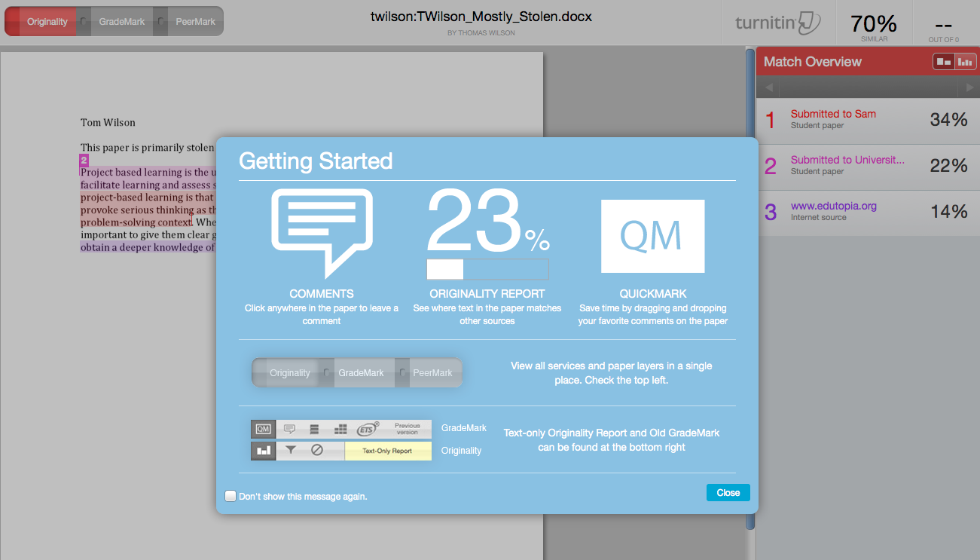Image resolution: width=980 pixels, height=560 pixels.
Task: Click the next match right arrow
Action: click(970, 87)
